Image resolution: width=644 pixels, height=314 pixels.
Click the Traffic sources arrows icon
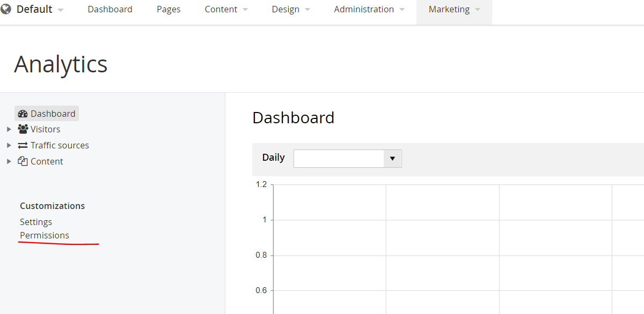pos(23,145)
